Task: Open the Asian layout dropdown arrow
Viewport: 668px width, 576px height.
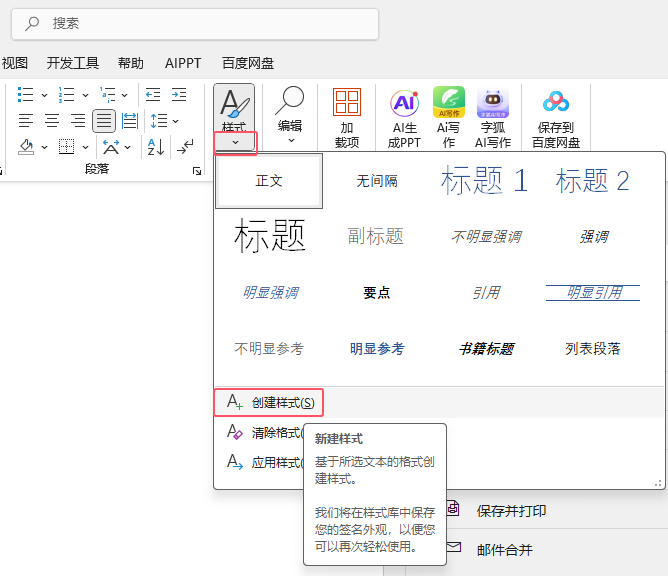Action: (x=127, y=147)
